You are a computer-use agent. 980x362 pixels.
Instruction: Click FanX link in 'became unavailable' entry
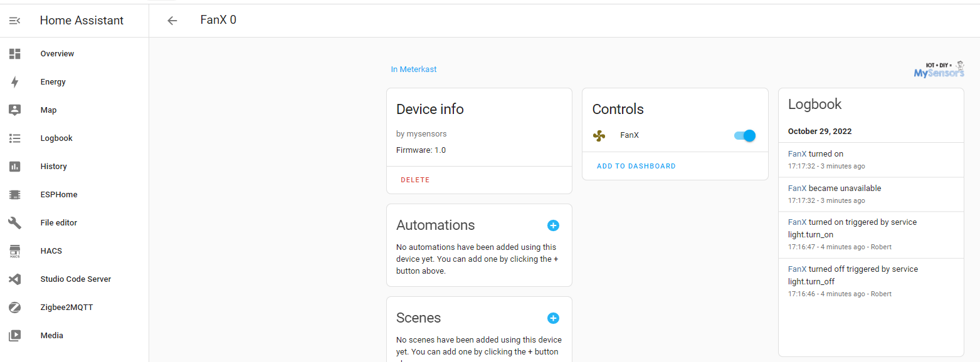point(797,188)
